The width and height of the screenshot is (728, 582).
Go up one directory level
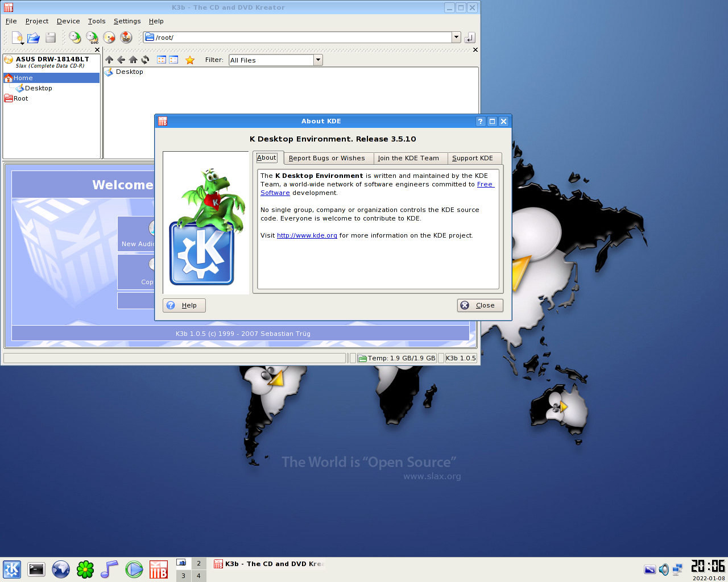pos(109,60)
